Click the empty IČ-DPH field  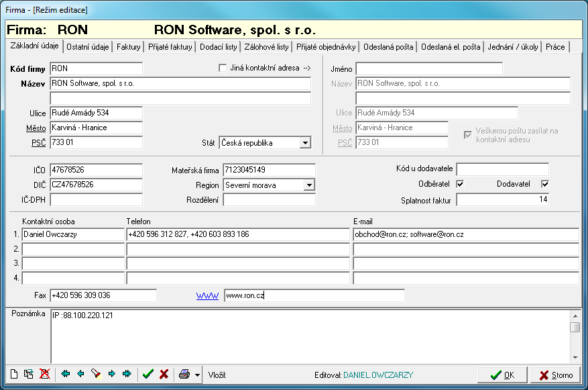pos(97,199)
